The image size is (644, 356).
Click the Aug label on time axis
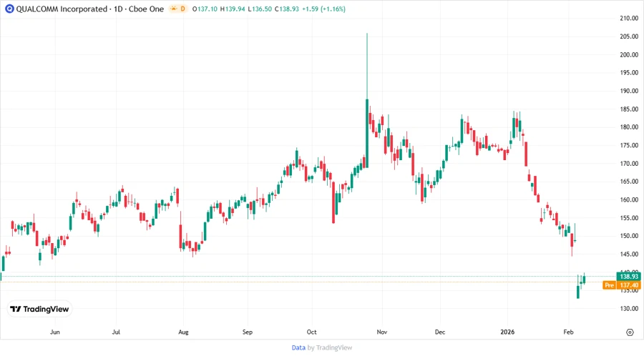183,332
